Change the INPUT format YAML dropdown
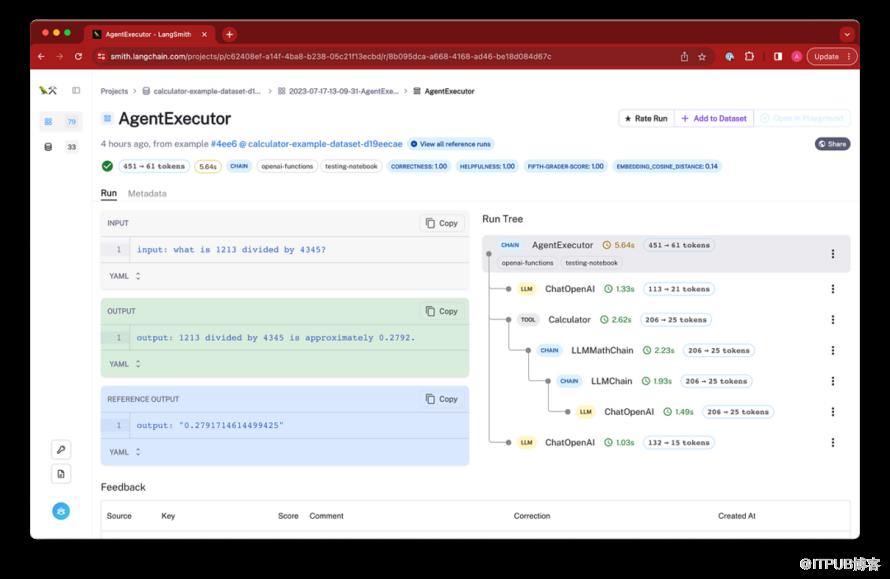 click(125, 276)
